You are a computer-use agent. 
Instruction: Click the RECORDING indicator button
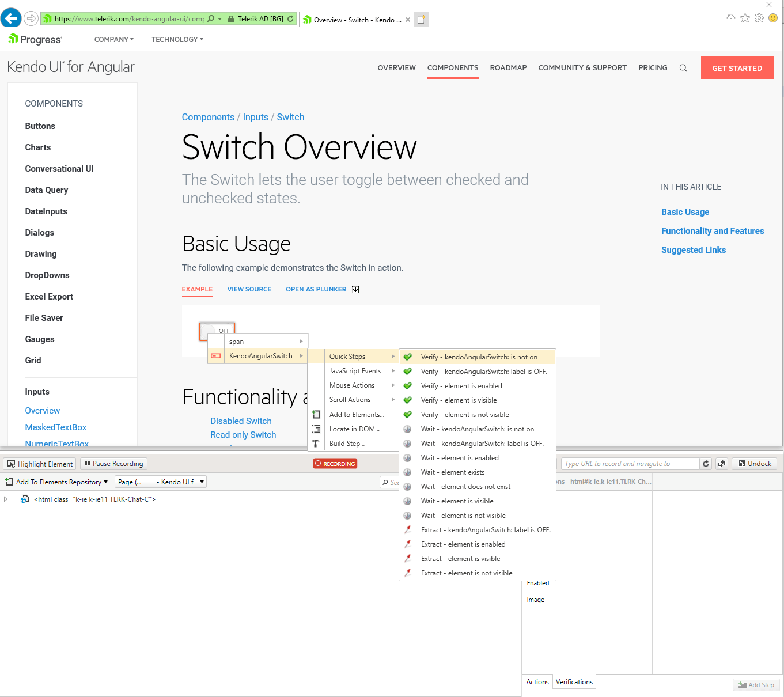(x=335, y=464)
